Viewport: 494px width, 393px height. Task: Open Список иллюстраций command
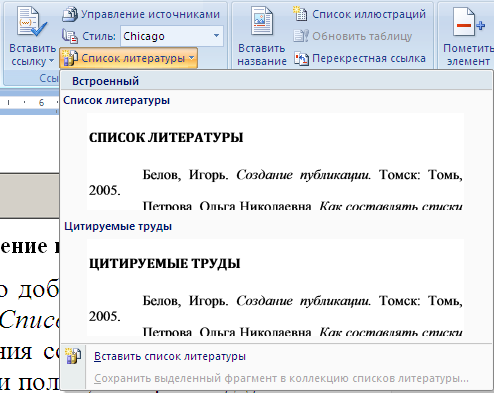(x=369, y=14)
